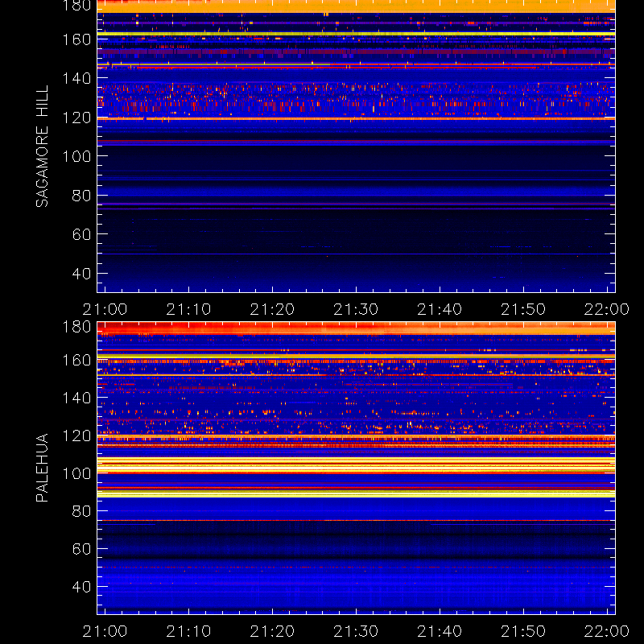Click Sagamore Hill frequency tick label 40
The width and height of the screenshot is (644, 644).
click(81, 273)
